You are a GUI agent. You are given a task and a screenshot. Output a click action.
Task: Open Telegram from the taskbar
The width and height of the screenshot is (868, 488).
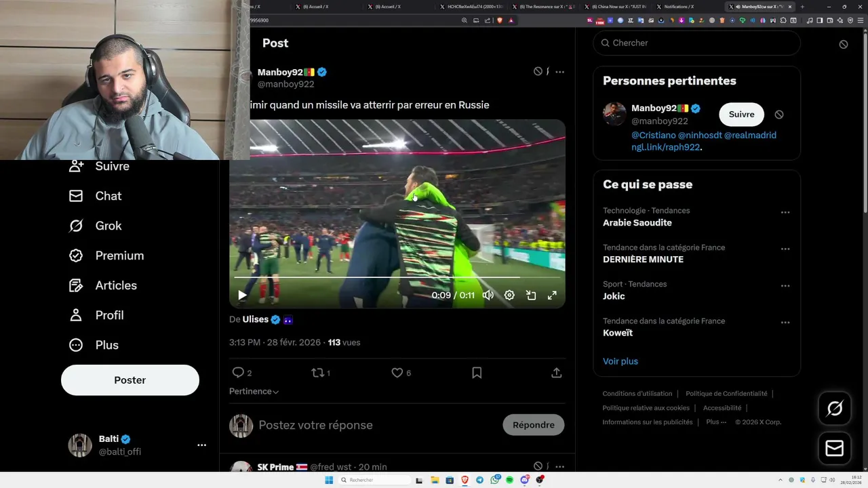[480, 480]
